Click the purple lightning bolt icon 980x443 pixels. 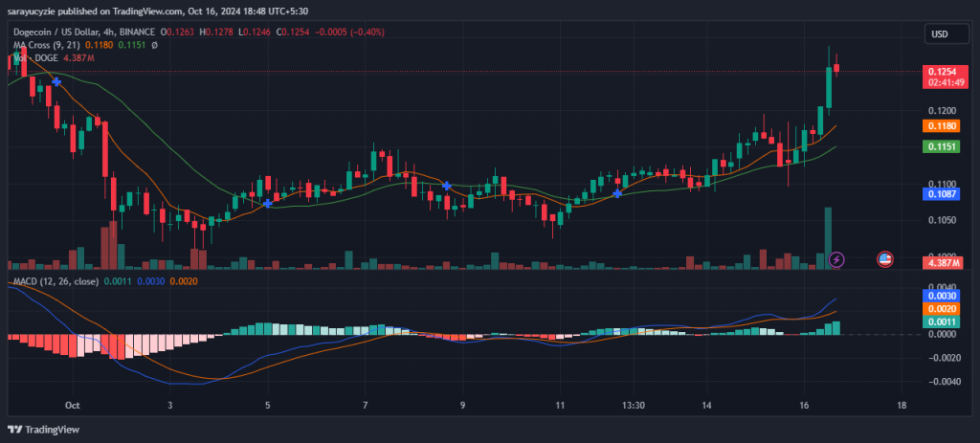837,258
